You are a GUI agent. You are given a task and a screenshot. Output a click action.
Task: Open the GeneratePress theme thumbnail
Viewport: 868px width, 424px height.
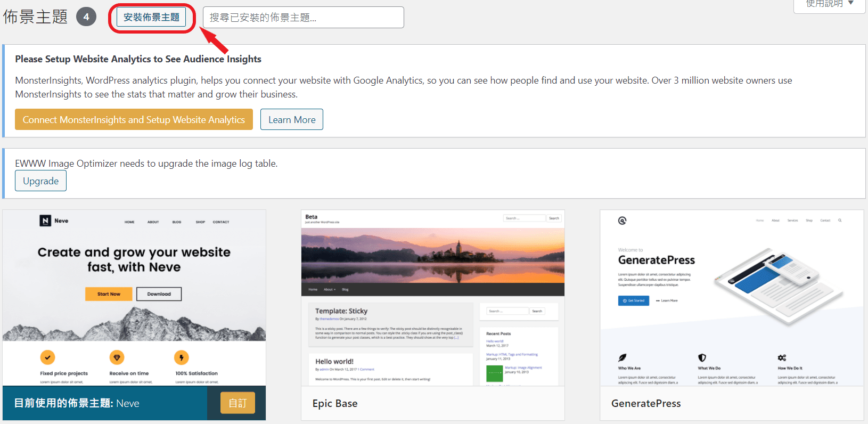732,298
